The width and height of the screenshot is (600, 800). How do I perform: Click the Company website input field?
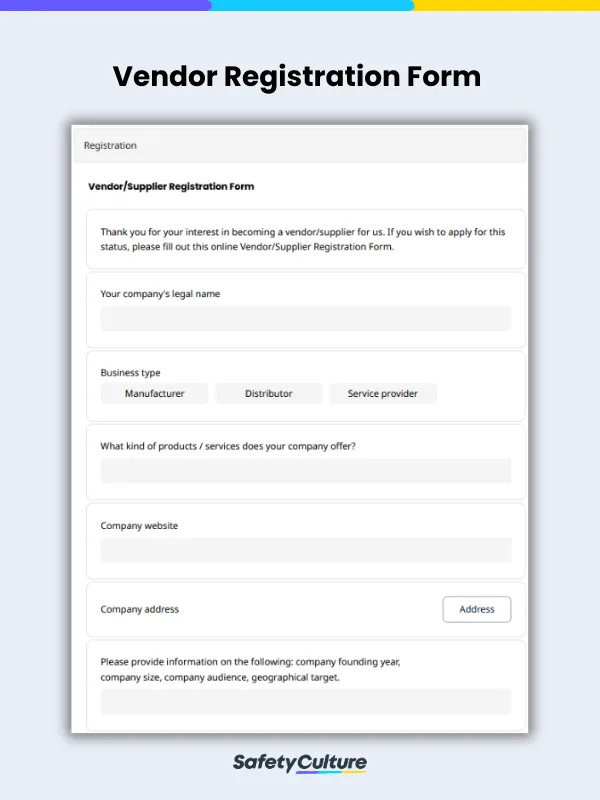pos(306,550)
